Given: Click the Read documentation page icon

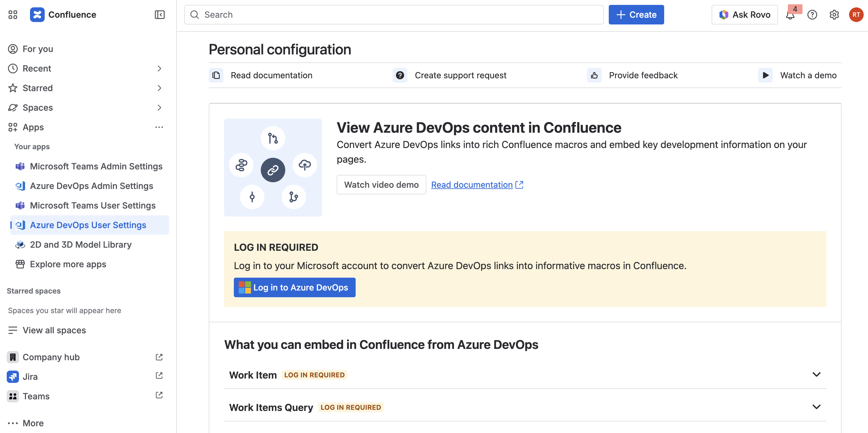Looking at the screenshot, I should pyautogui.click(x=216, y=75).
